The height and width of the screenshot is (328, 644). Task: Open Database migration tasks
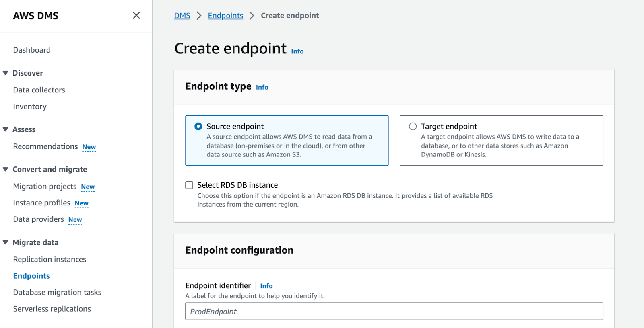(x=57, y=293)
